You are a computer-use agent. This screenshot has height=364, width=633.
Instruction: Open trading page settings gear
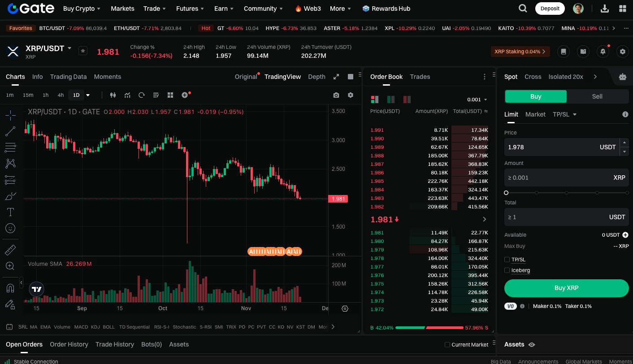622,52
